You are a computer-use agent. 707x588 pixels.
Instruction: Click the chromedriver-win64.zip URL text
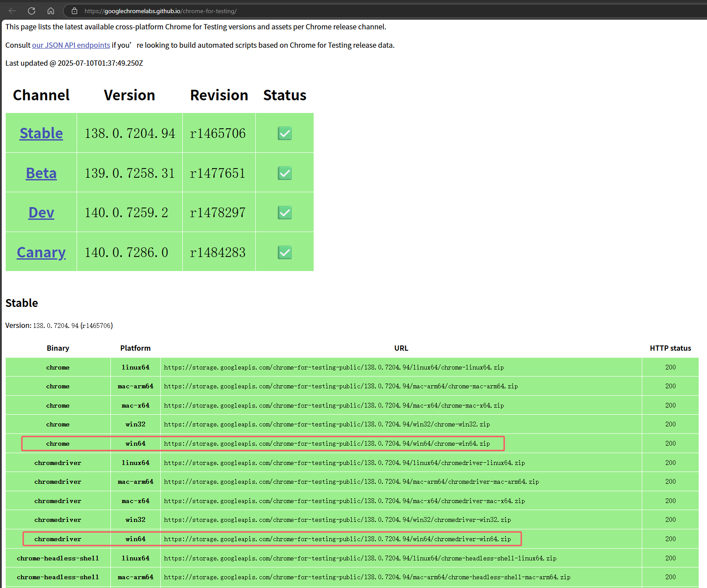click(x=337, y=539)
